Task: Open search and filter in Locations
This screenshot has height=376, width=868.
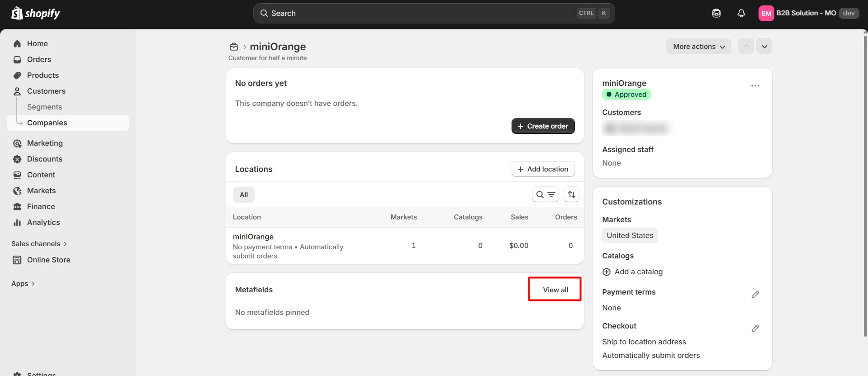Action: point(545,195)
